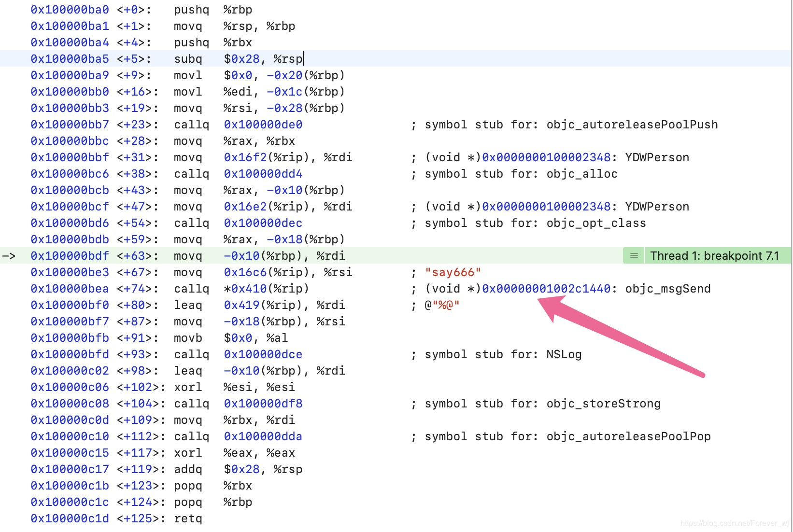Click the Thread 1: breakpoint 7.1 label

pos(714,255)
